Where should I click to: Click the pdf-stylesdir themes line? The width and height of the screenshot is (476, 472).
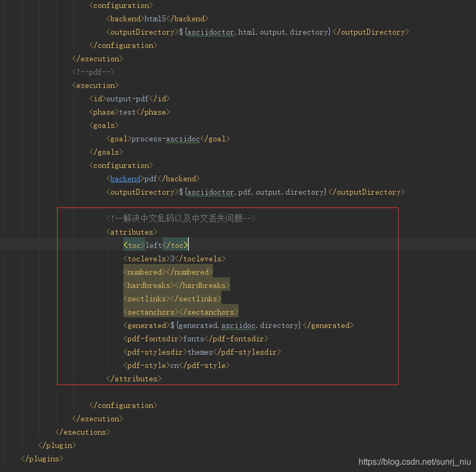pos(202,353)
